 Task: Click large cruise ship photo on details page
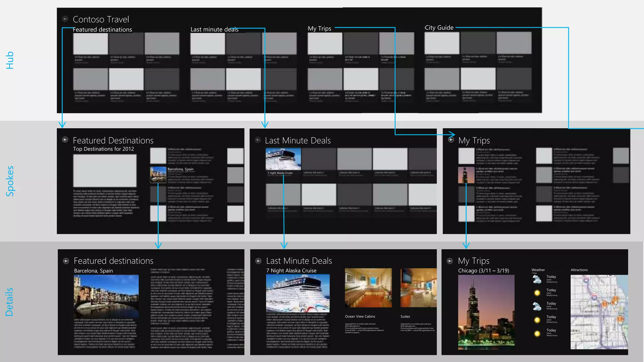point(298,293)
